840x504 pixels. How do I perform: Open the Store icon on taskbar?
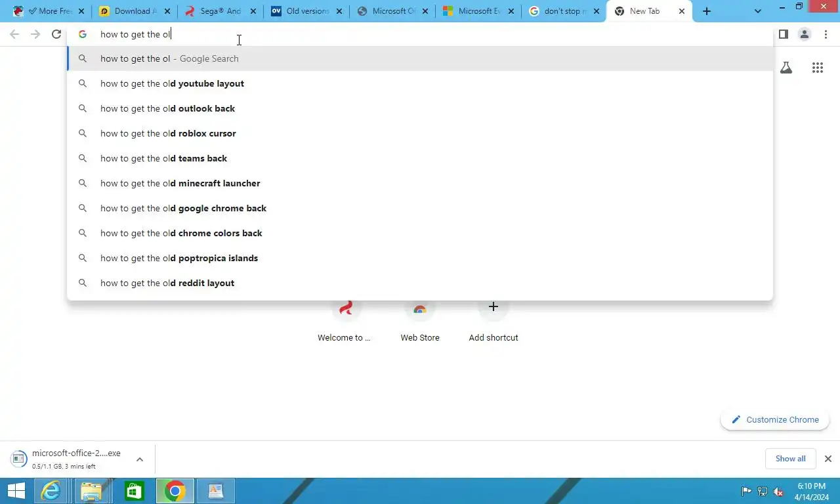pyautogui.click(x=134, y=491)
